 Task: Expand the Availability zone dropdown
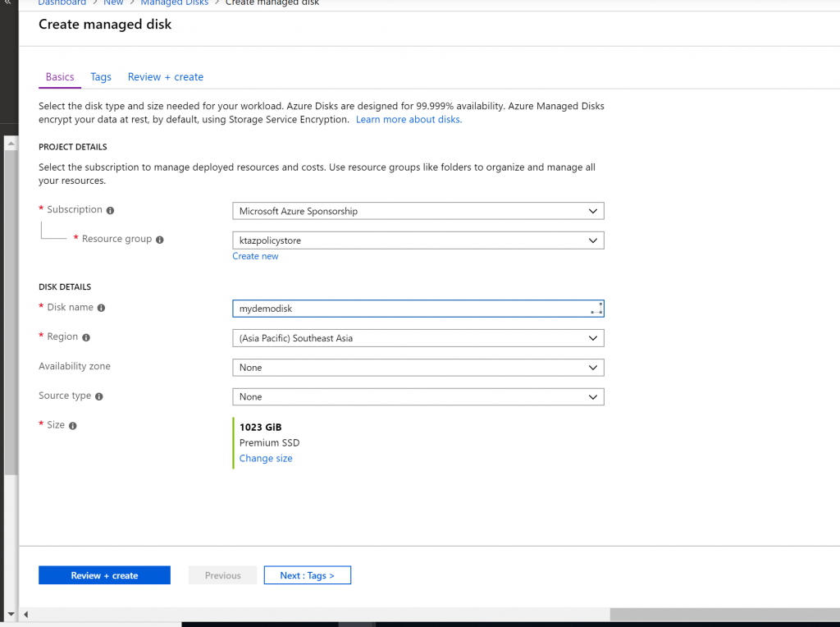click(x=418, y=368)
